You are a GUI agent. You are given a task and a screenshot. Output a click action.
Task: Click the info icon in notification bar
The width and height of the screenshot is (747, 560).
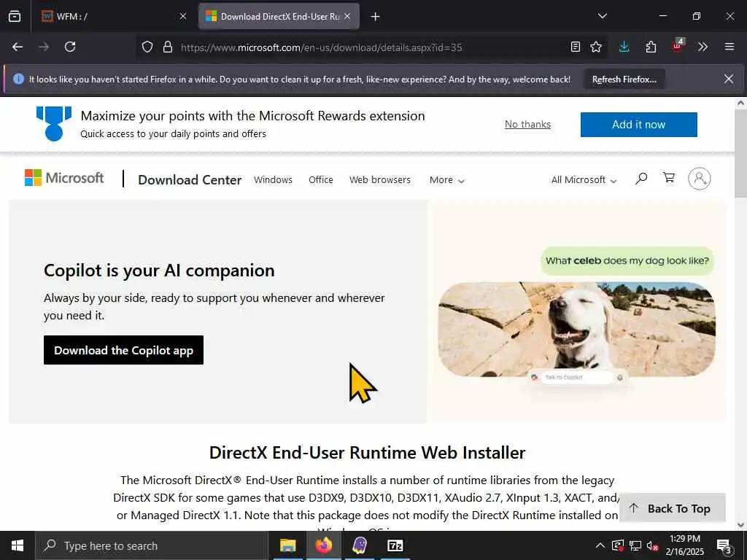(18, 79)
